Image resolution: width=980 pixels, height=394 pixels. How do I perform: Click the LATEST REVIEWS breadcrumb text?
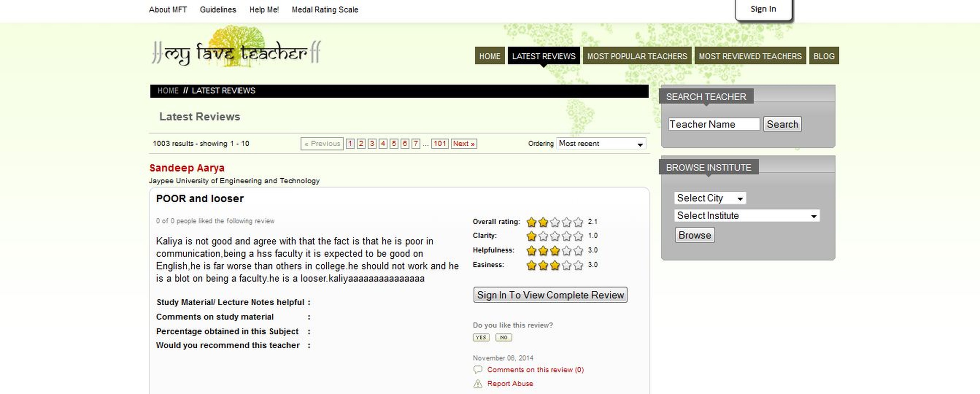pos(223,91)
